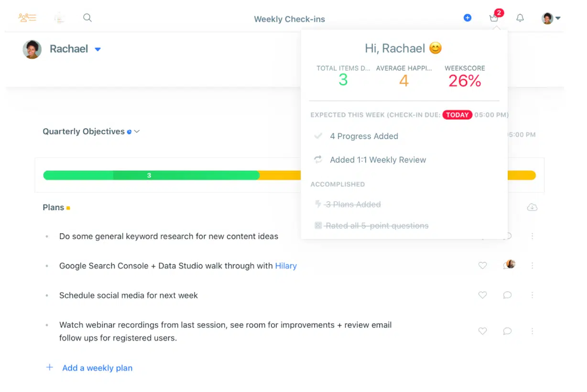587x392 pixels.
Task: Click the repeat icon beside Weekly Review
Action: coord(318,160)
